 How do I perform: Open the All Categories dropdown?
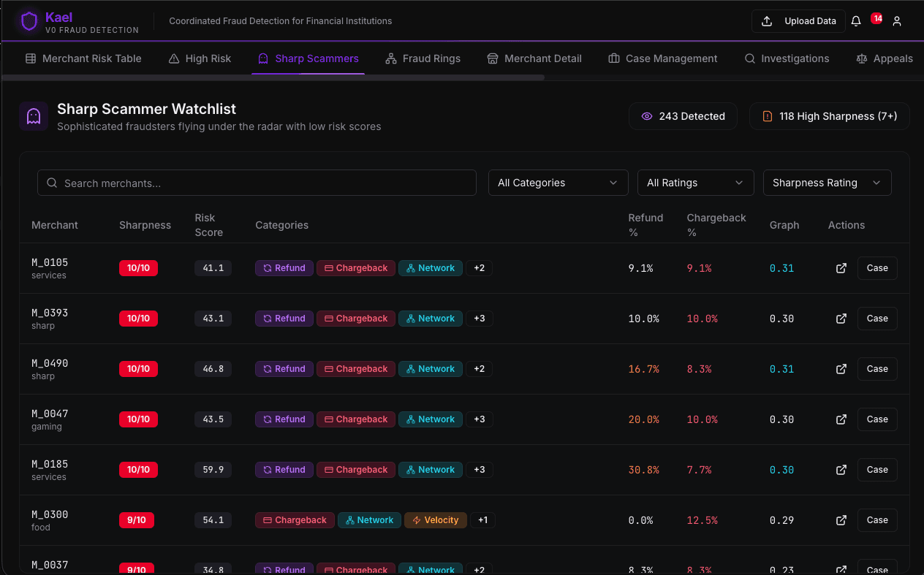[558, 183]
